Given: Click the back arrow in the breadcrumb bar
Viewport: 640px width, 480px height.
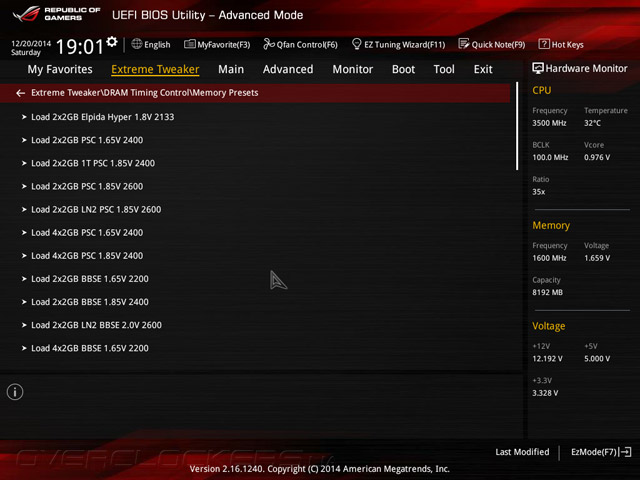Looking at the screenshot, I should tap(20, 93).
